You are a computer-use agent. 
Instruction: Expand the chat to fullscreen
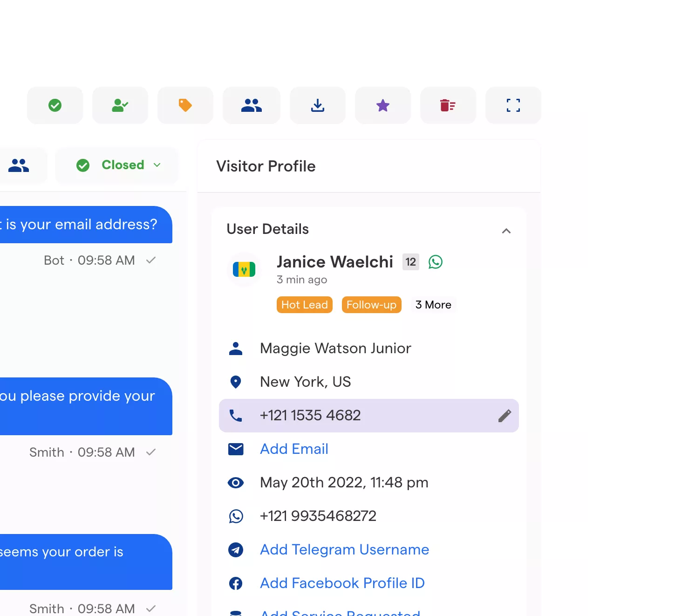click(x=513, y=105)
